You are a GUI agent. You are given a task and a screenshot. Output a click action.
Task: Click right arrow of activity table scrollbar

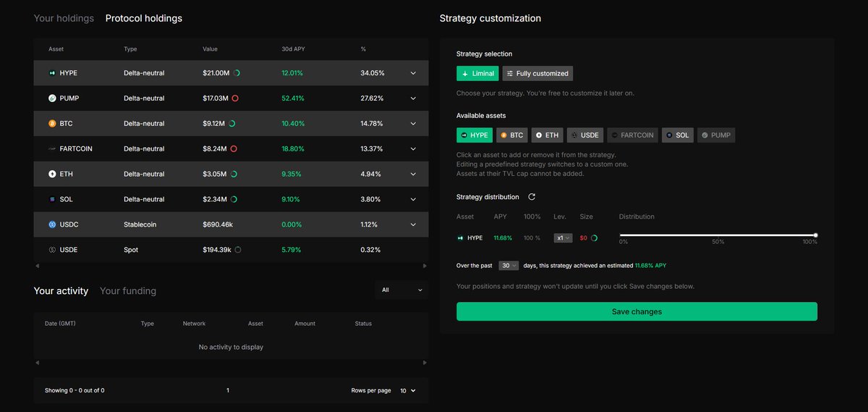tap(425, 361)
